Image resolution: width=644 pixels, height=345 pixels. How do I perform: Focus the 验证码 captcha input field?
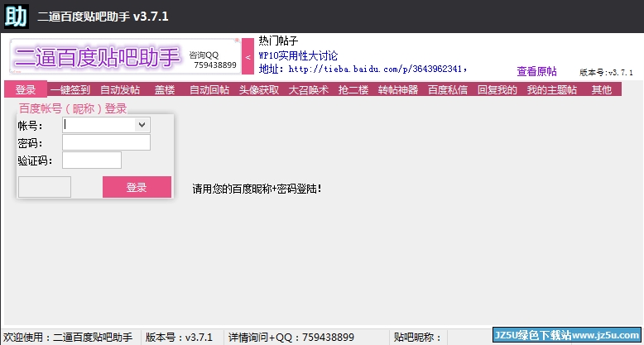pos(92,161)
